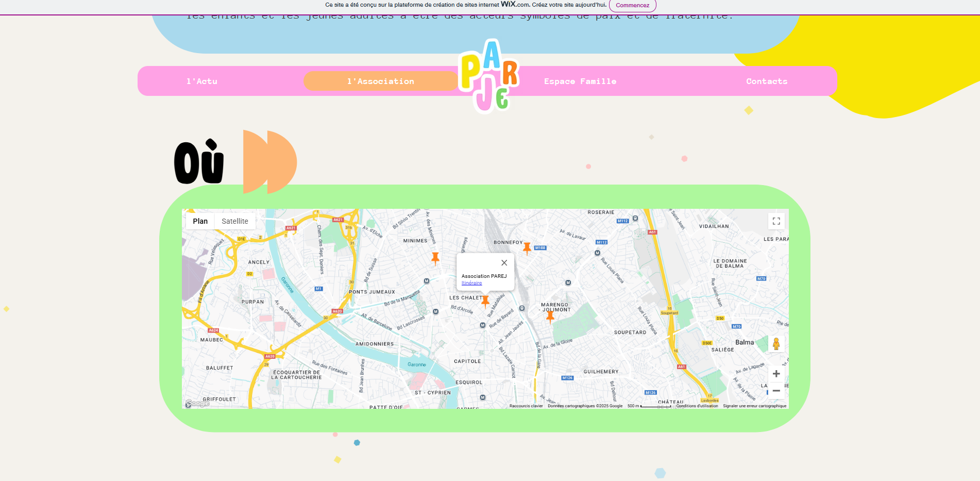The height and width of the screenshot is (481, 980).
Task: Close the Association PAREJ info window
Action: click(504, 263)
